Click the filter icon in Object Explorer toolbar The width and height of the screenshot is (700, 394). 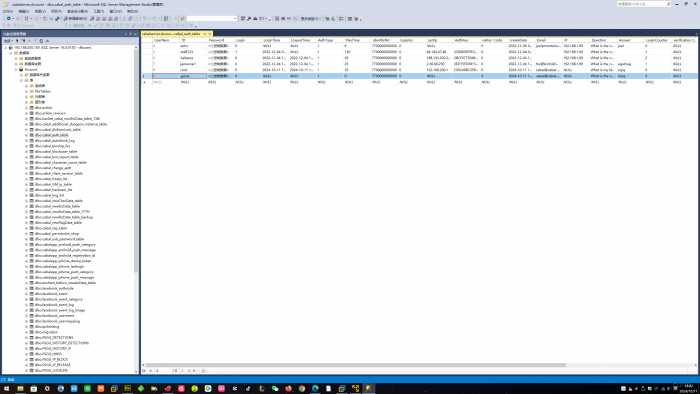[23, 41]
